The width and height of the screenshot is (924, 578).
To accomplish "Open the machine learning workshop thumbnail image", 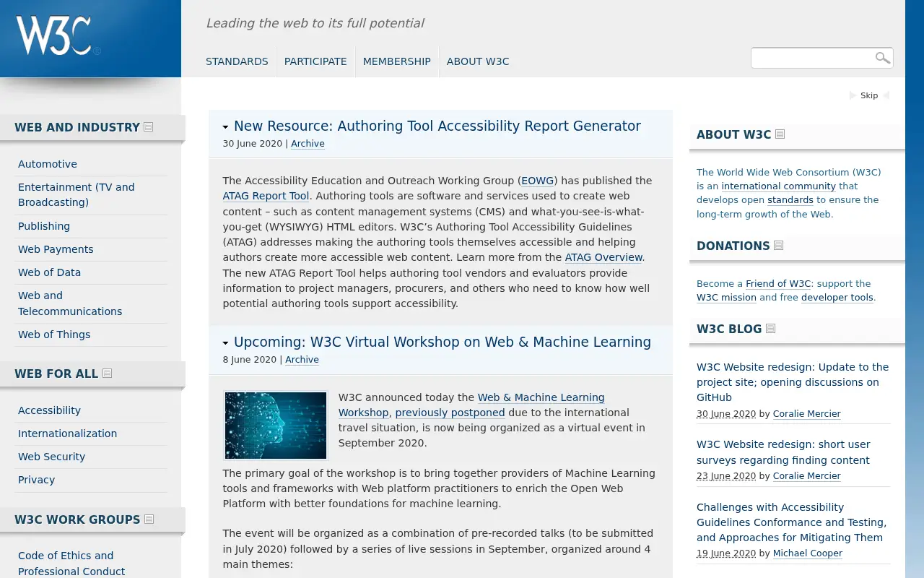I will (x=276, y=426).
